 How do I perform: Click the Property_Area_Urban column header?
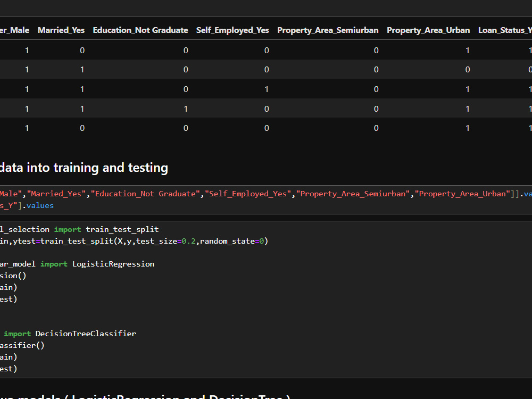click(x=428, y=30)
